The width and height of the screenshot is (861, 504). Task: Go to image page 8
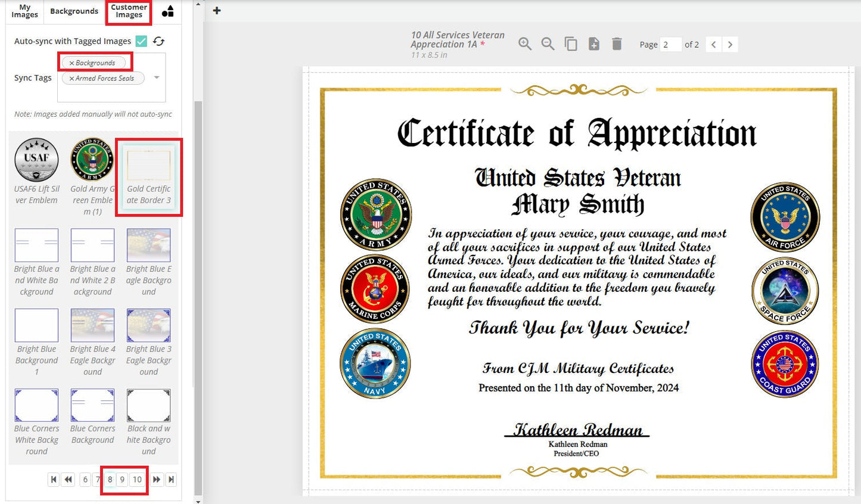tap(110, 480)
